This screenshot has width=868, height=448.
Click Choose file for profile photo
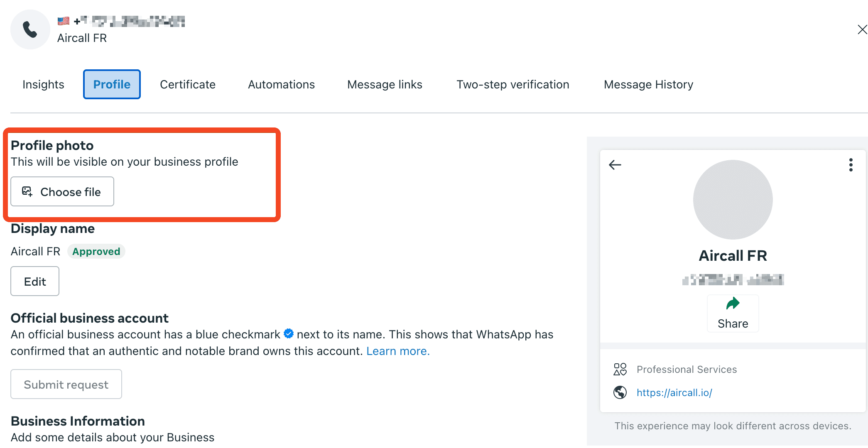62,191
